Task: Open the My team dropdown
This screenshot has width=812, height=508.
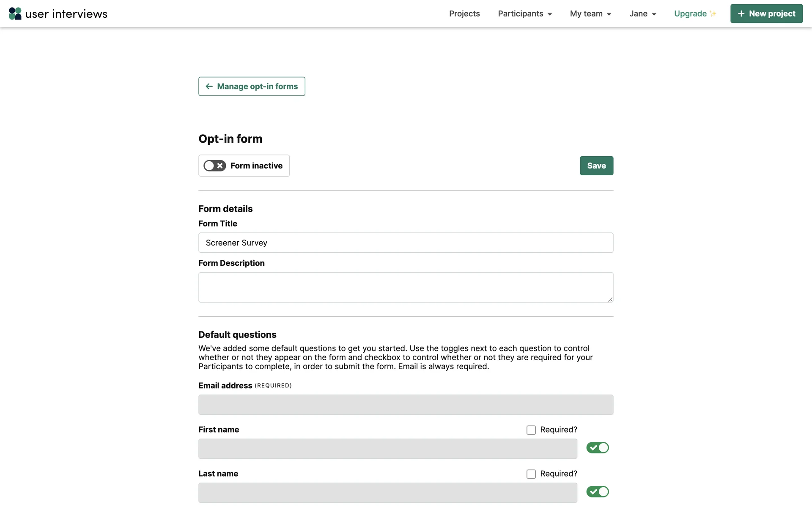Action: 590,14
